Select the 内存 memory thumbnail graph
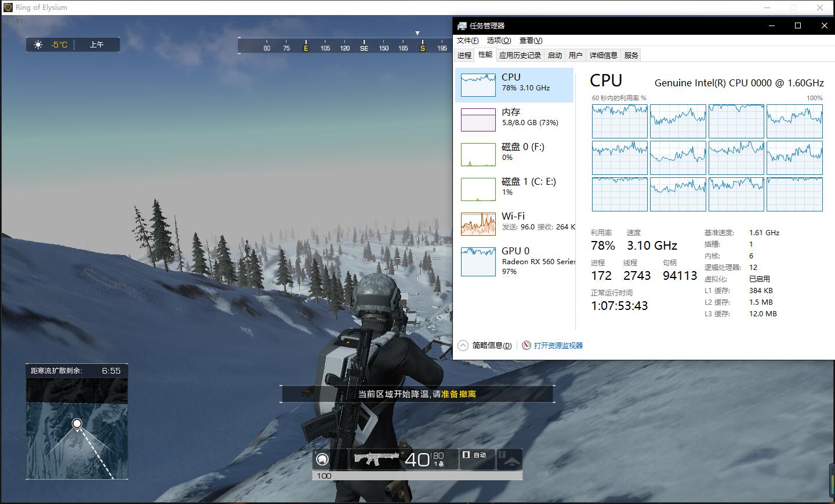Viewport: 835px width, 504px height. [478, 120]
